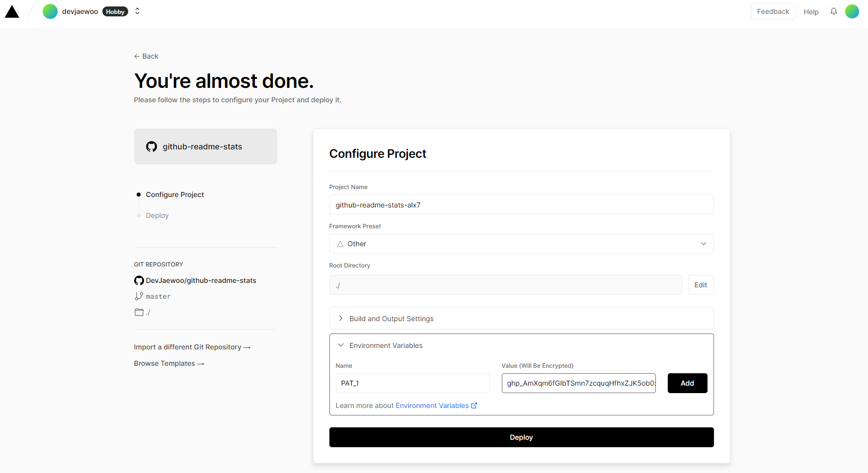Screen dimensions: 868x473
Task: Focus the environment variable Name field
Action: pos(412,383)
